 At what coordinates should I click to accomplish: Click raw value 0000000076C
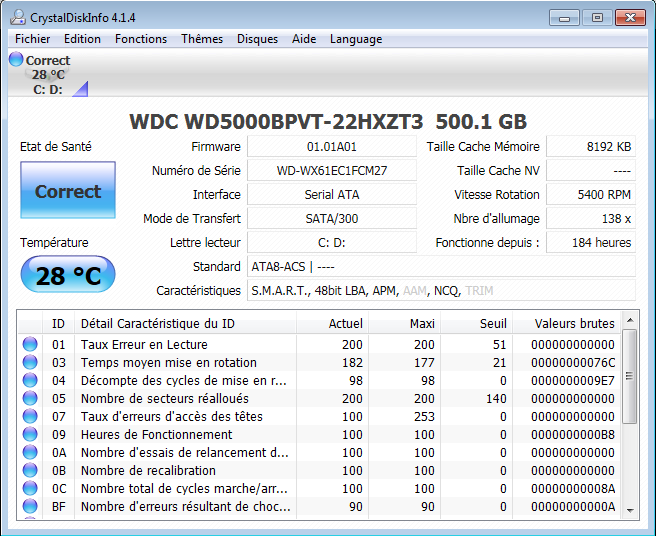(x=573, y=362)
